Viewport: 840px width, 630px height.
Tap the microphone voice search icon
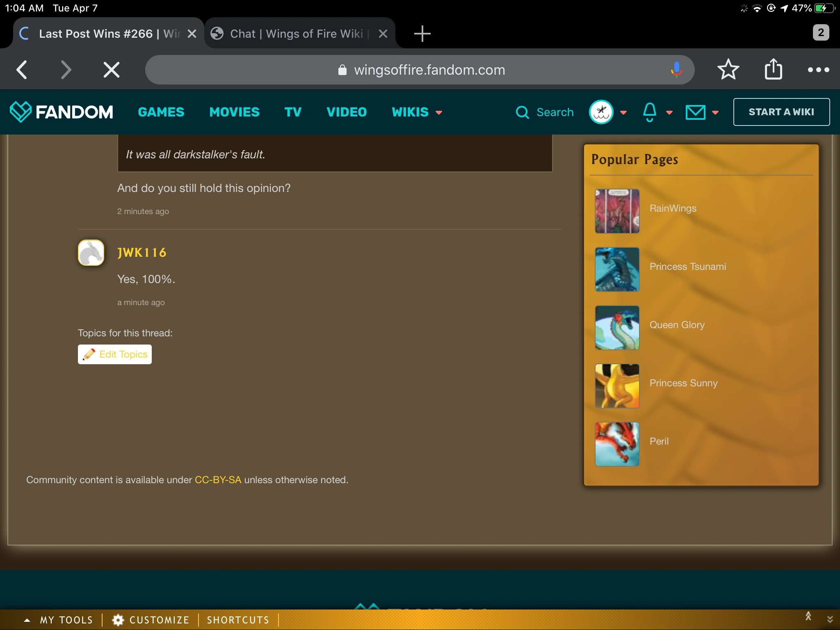click(676, 70)
